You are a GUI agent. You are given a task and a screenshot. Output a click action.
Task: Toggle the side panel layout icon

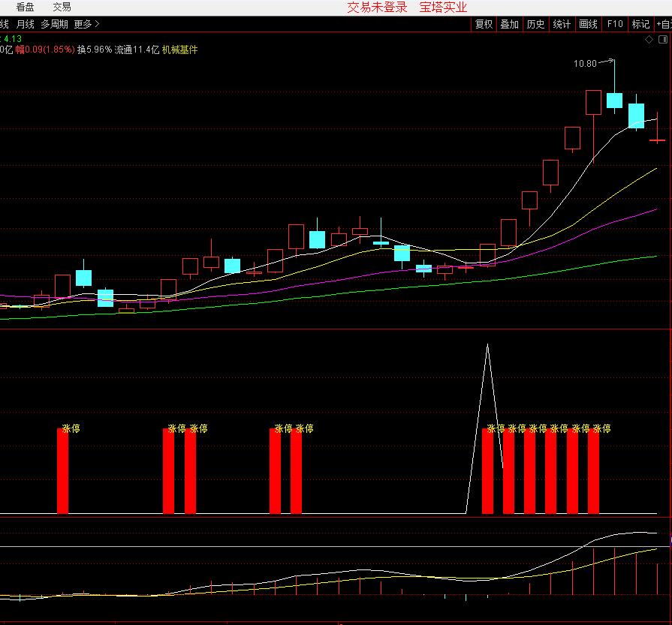point(662,39)
